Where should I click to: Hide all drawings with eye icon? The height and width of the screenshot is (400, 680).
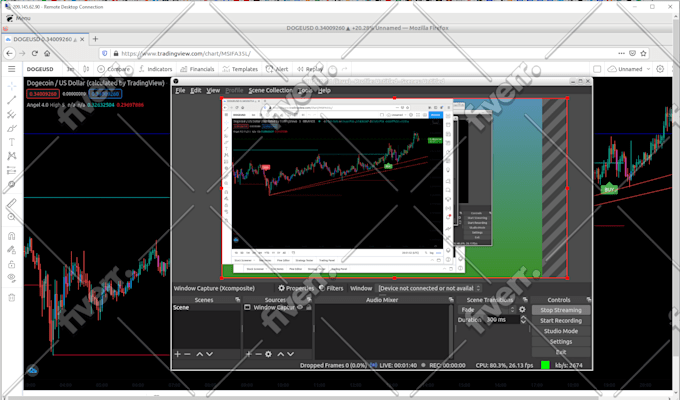[12, 278]
